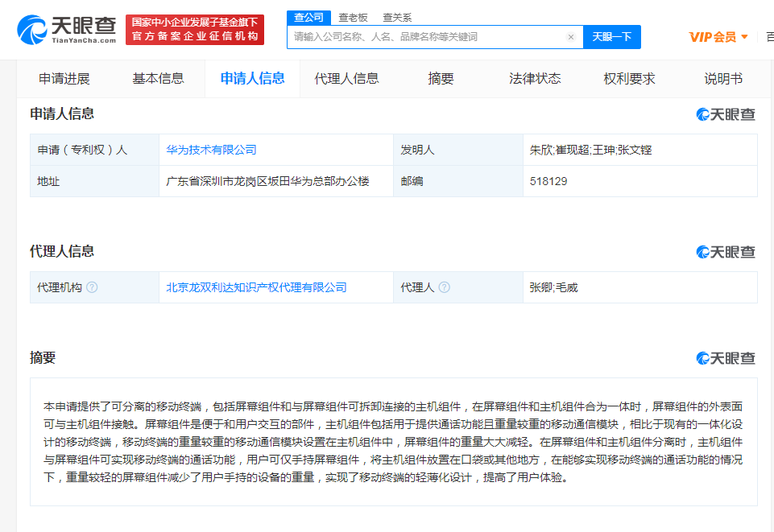
Task: Click the 申请人信息 section heading
Action: pyautogui.click(x=62, y=114)
